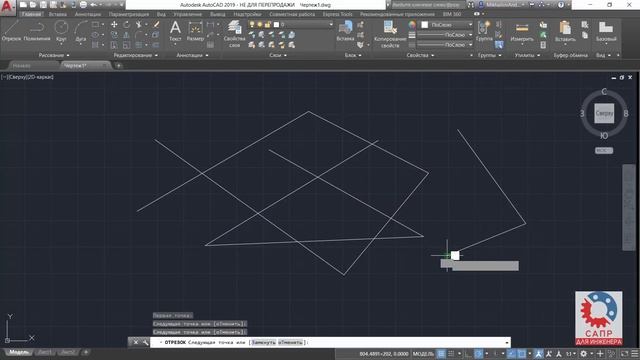Expand the Утилиты panel
This screenshot has height=360, width=640.
pos(527,55)
